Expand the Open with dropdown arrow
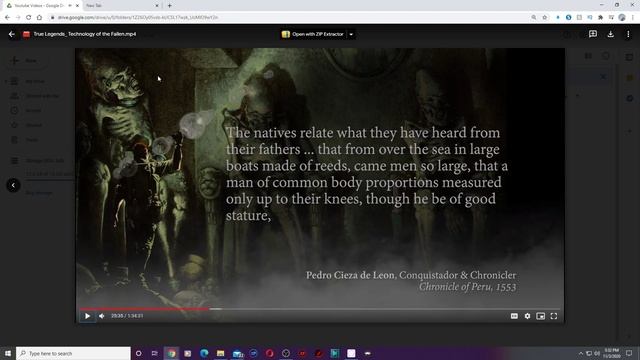 click(351, 34)
